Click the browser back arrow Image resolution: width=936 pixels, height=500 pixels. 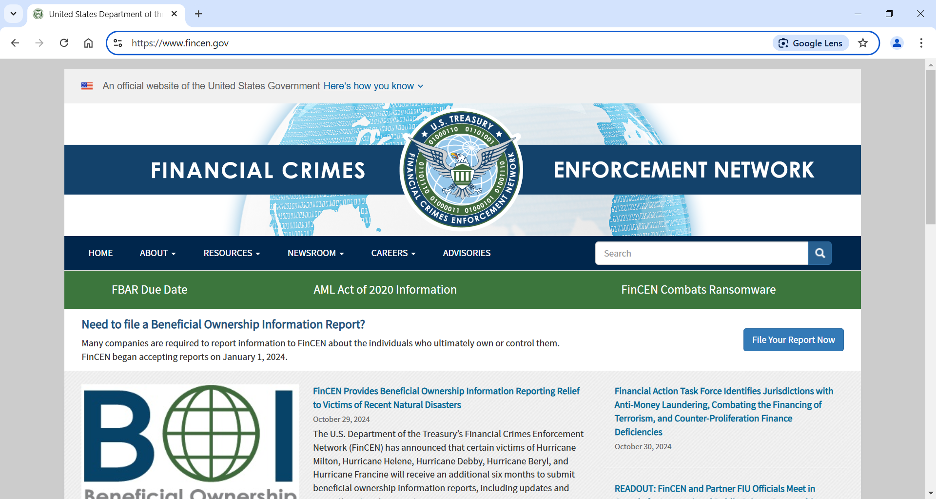tap(15, 43)
